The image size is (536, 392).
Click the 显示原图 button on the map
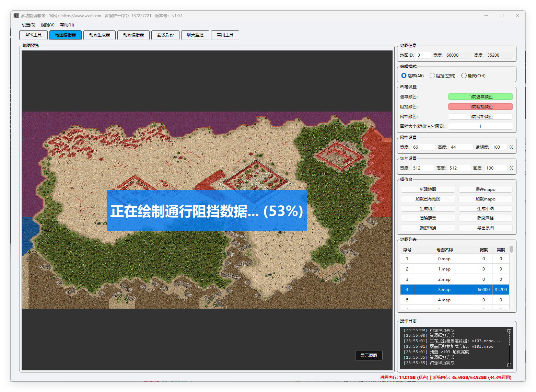(x=369, y=355)
